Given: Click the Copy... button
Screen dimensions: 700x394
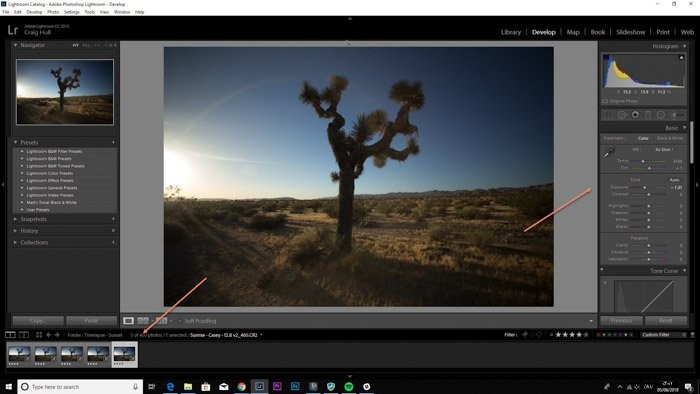Looking at the screenshot, I should [x=38, y=320].
